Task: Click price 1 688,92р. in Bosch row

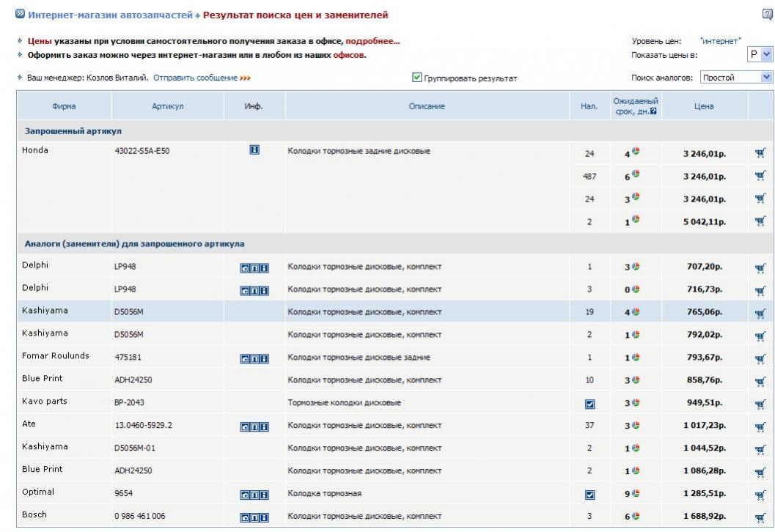Action: click(x=705, y=516)
